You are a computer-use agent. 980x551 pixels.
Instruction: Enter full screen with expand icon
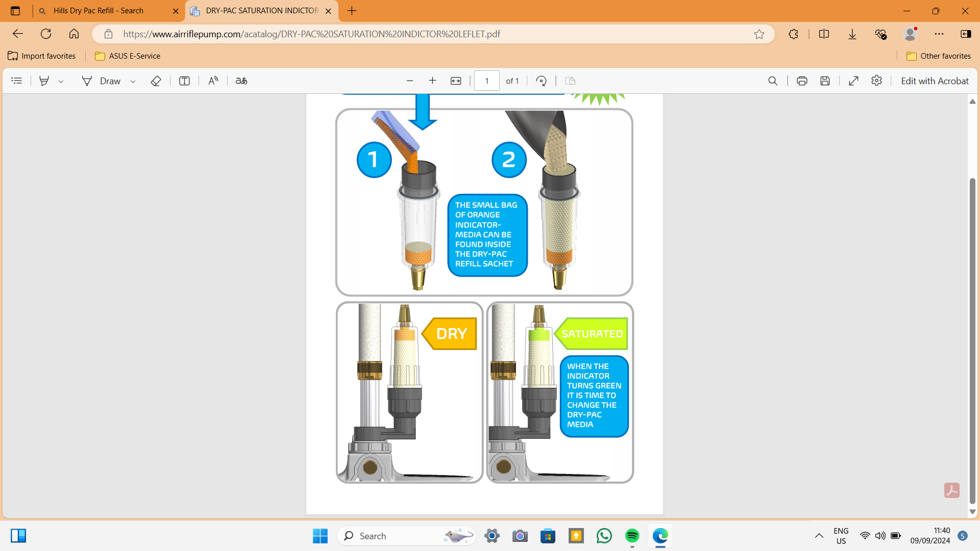853,81
